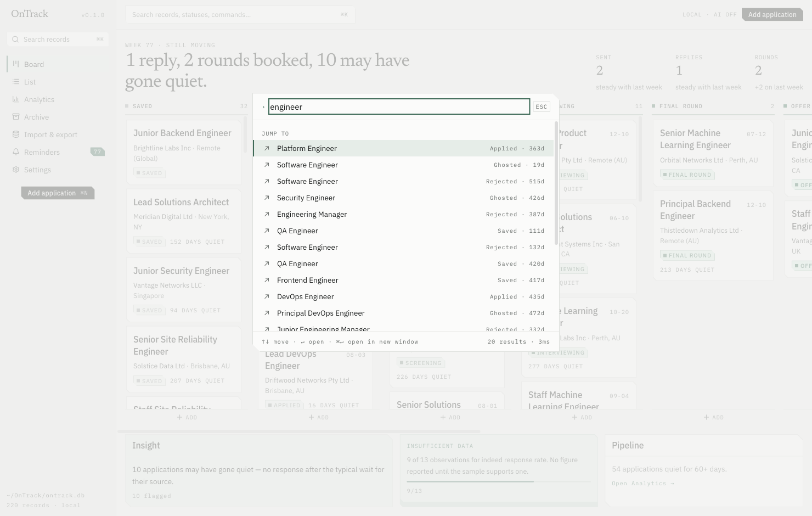Click Add application button in top bar
Image resolution: width=812 pixels, height=516 pixels.
(772, 15)
